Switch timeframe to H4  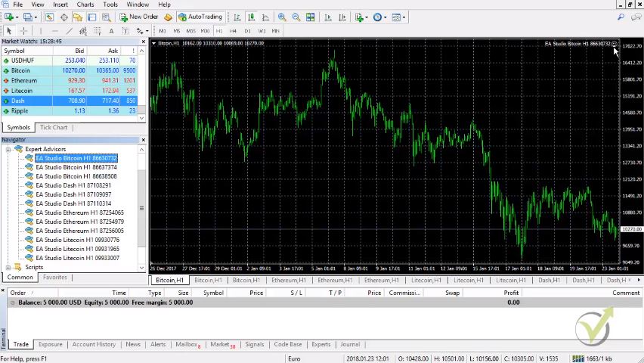click(234, 31)
